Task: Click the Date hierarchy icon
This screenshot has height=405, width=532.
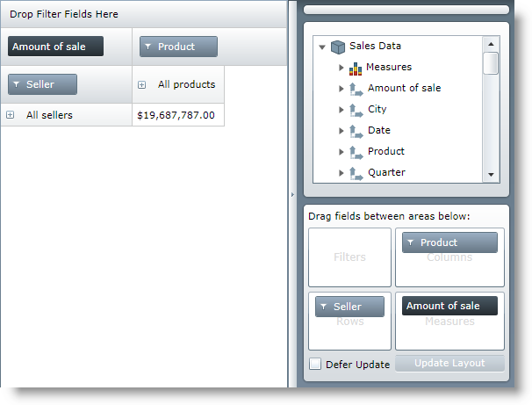Action: 356,131
